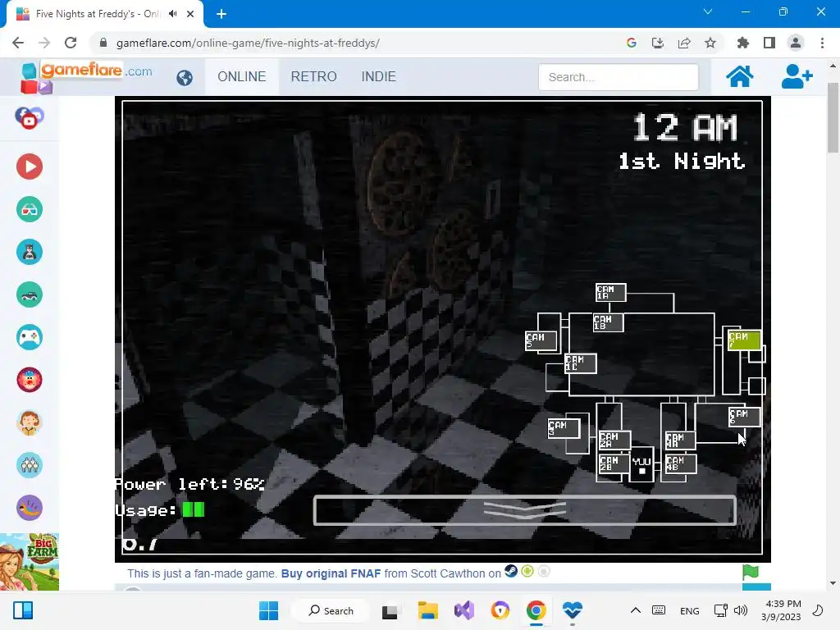Open the white gamepad sidebar category
The width and height of the screenshot is (840, 630).
click(30, 337)
